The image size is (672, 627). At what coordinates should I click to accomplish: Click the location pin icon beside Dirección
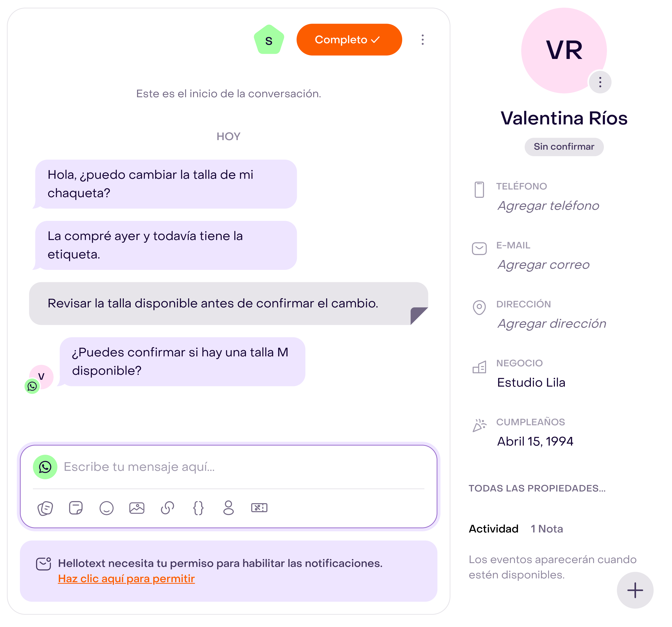[x=479, y=308]
